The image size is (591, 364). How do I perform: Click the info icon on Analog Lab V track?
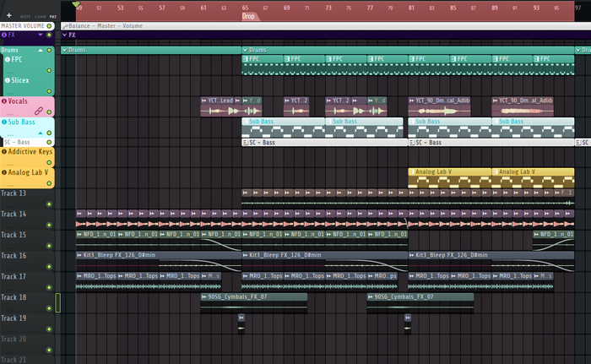[x=3, y=172]
